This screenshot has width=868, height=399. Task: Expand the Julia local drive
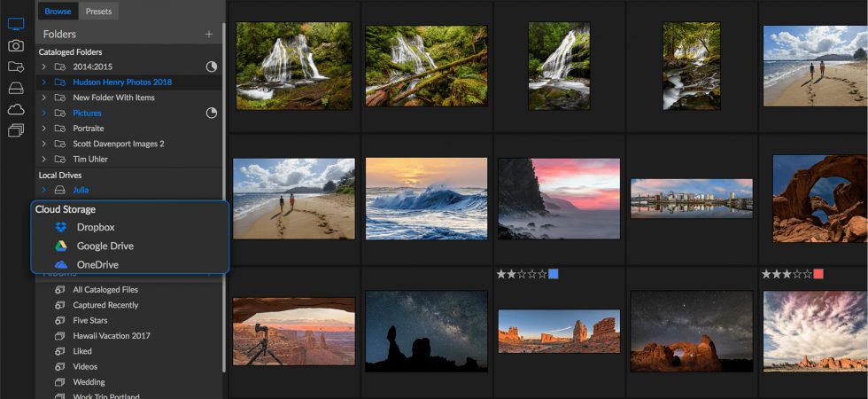click(43, 190)
